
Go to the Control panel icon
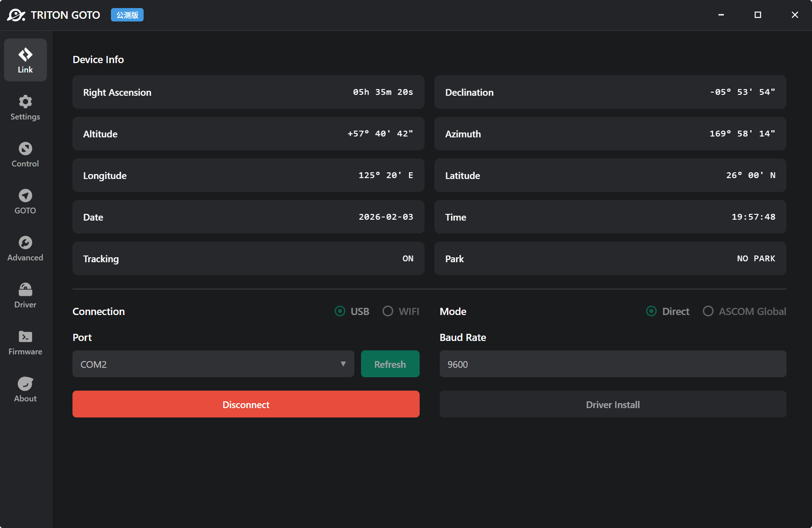click(x=26, y=149)
